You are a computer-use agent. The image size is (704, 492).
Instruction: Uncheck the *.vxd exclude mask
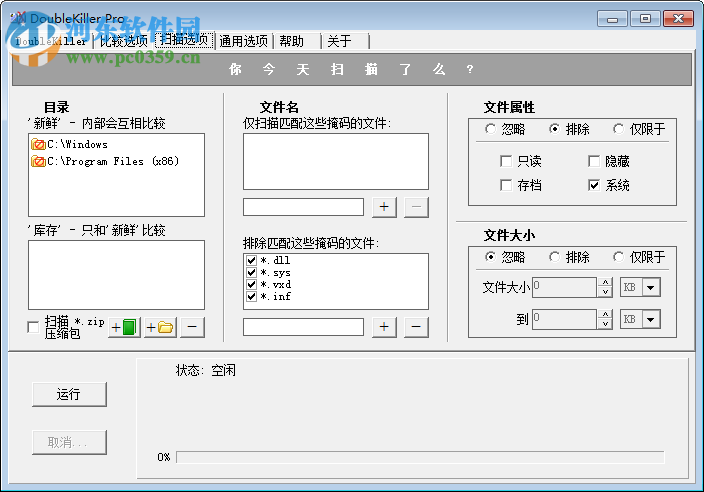[251, 284]
